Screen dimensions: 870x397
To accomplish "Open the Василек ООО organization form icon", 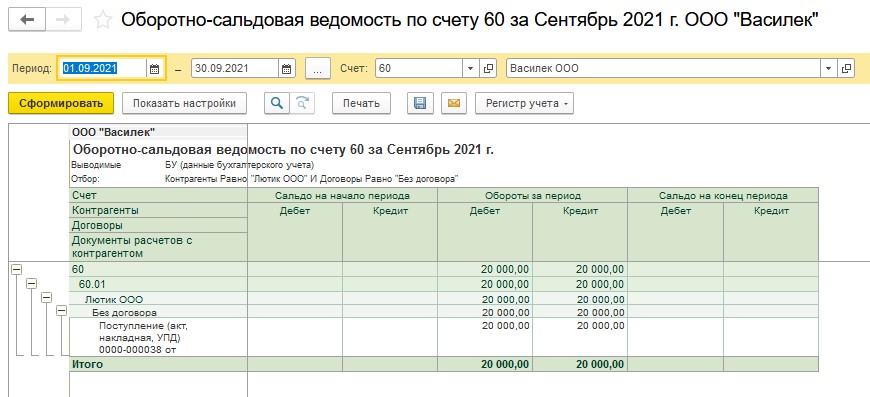I will [847, 69].
